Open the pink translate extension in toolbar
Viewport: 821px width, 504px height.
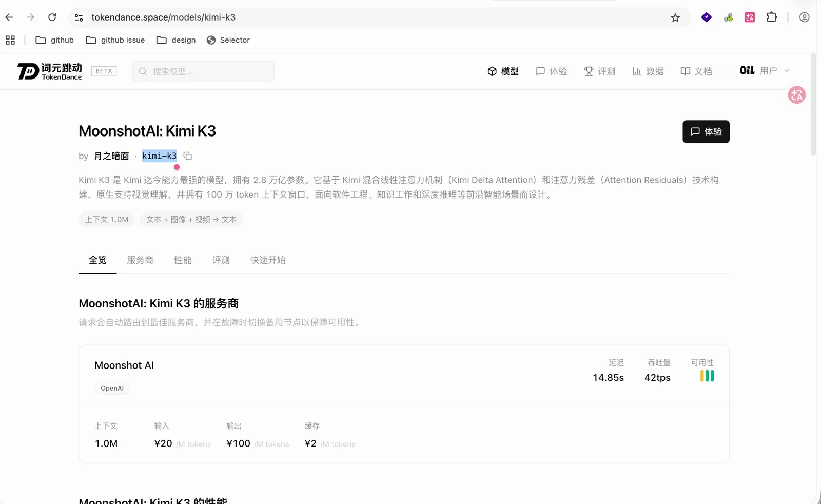pyautogui.click(x=750, y=17)
